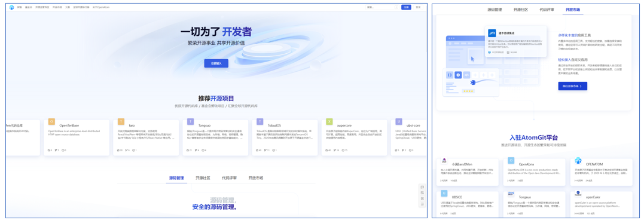Click the star icon on OpenTenBase card
Image resolution: width=644 pixels, height=223 pixels.
point(49,150)
